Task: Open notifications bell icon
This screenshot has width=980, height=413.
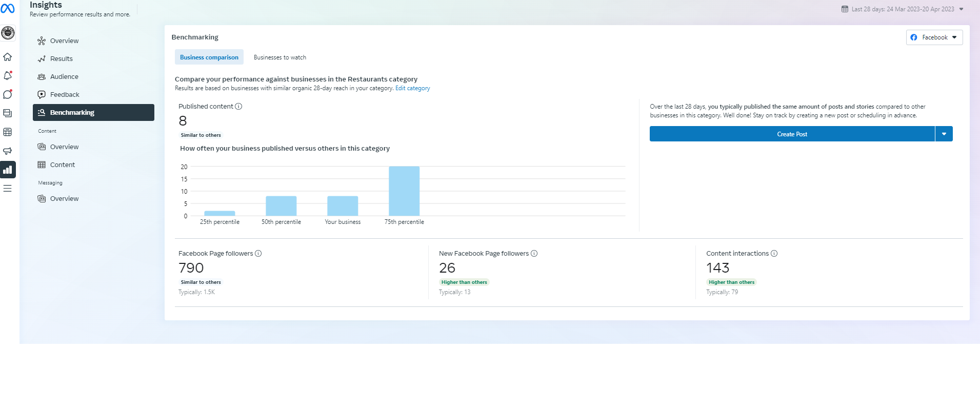Action: [8, 75]
